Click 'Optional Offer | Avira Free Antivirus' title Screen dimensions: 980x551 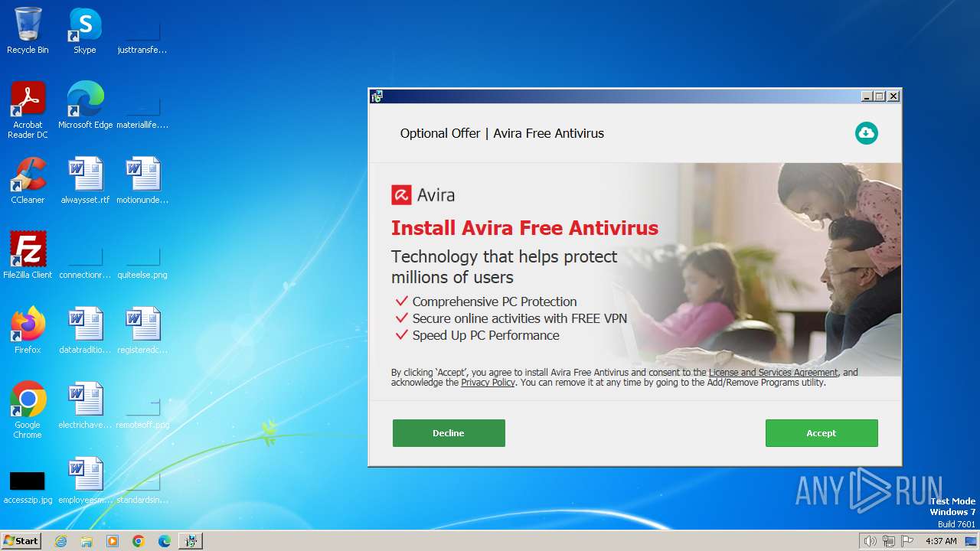tap(502, 133)
